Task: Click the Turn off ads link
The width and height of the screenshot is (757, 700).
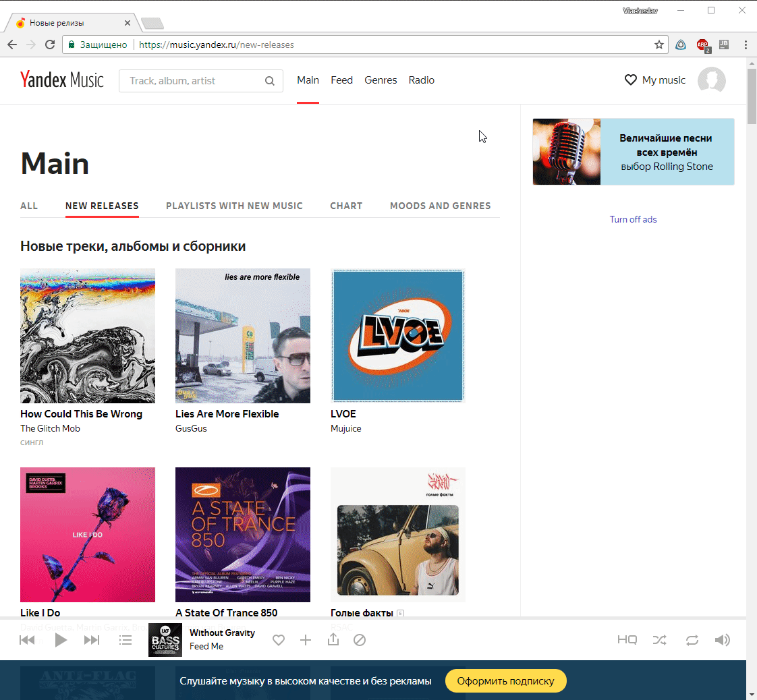Action: (633, 219)
